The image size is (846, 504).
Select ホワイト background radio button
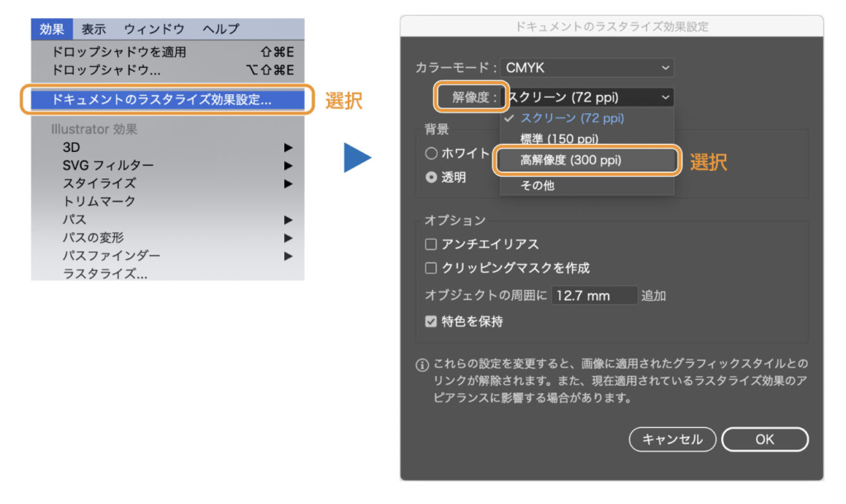(x=430, y=153)
